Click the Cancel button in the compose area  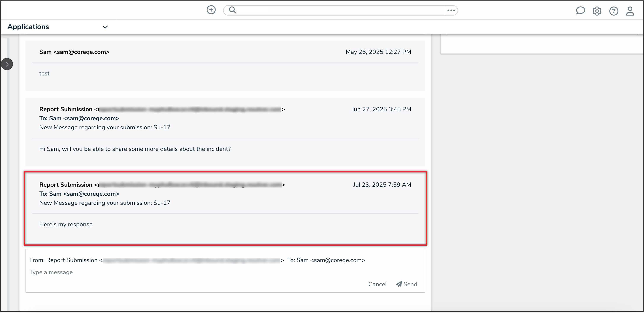click(x=377, y=284)
